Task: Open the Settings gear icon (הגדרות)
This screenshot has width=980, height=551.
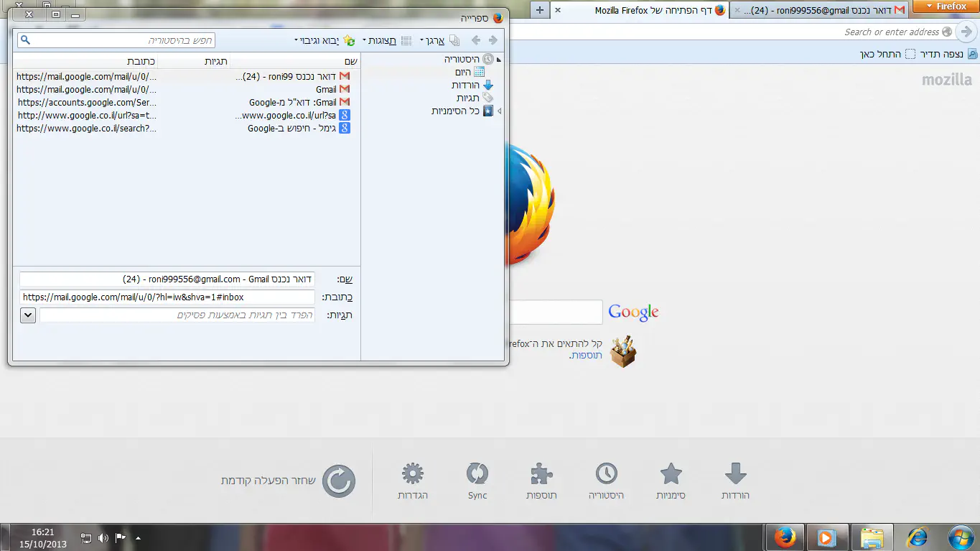Action: 413,481
